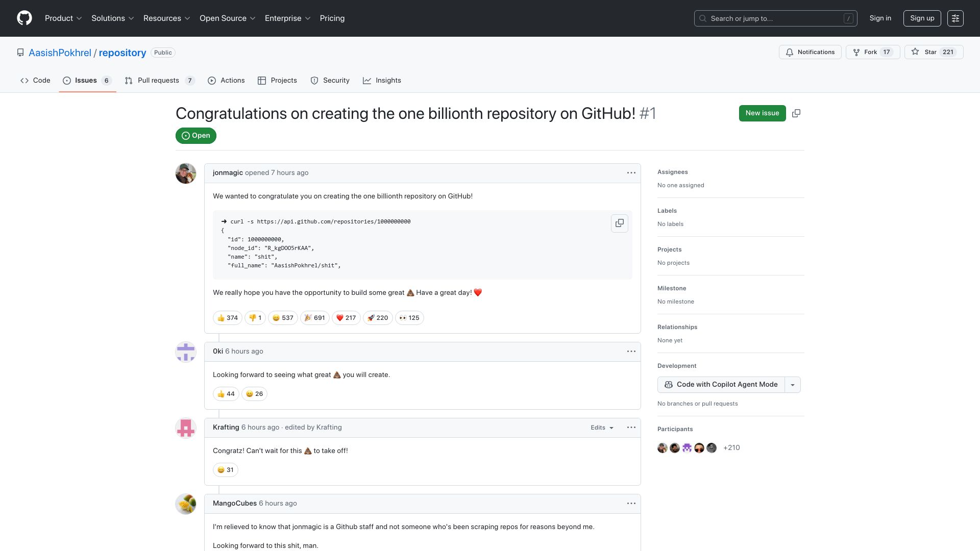Expand the Enterprise dropdown
This screenshot has width=980, height=551.
point(288,18)
